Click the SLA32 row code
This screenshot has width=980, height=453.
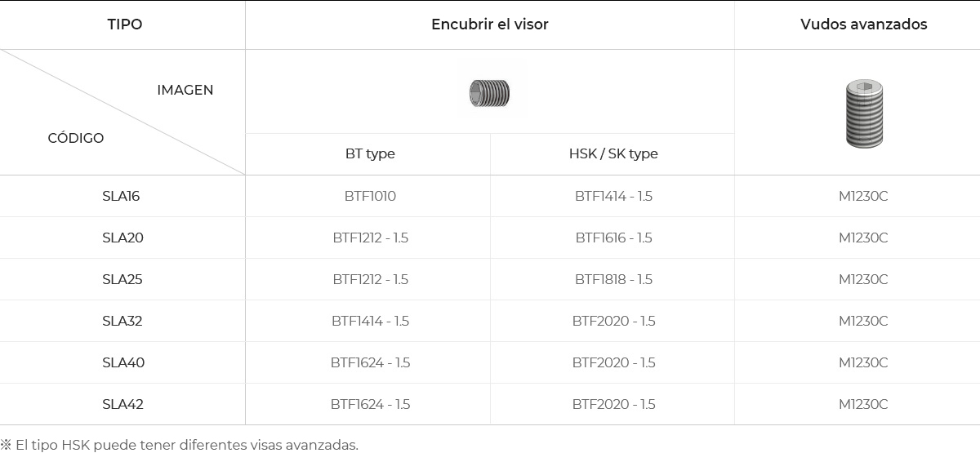pos(122,321)
